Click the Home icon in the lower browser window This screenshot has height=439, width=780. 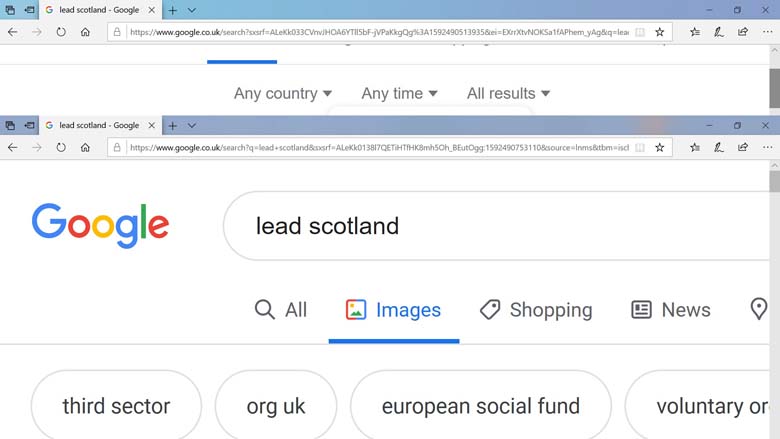(x=86, y=147)
